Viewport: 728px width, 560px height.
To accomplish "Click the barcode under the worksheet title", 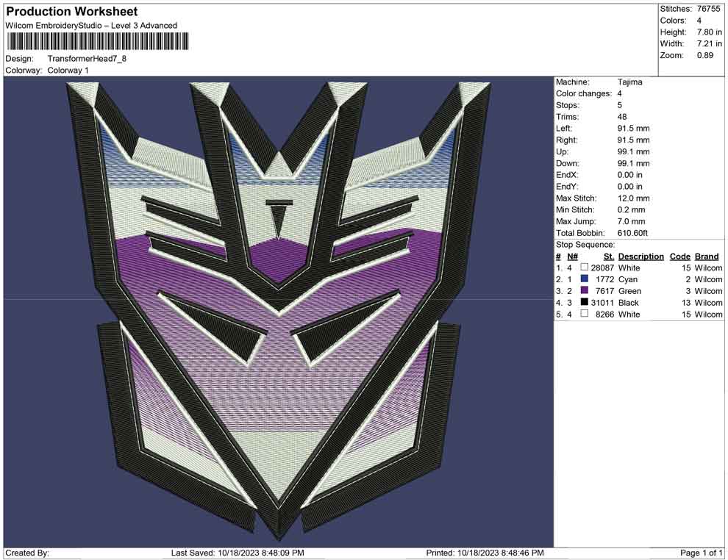I will coord(98,41).
